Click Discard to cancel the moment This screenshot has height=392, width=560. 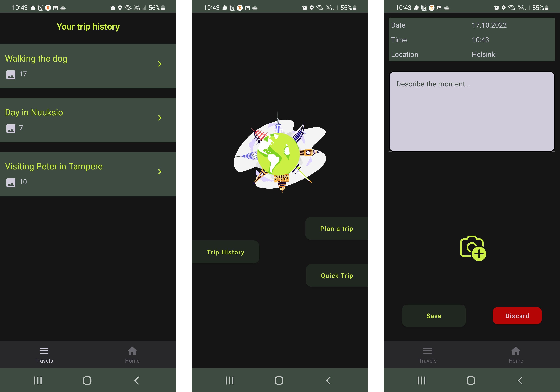[x=517, y=315]
